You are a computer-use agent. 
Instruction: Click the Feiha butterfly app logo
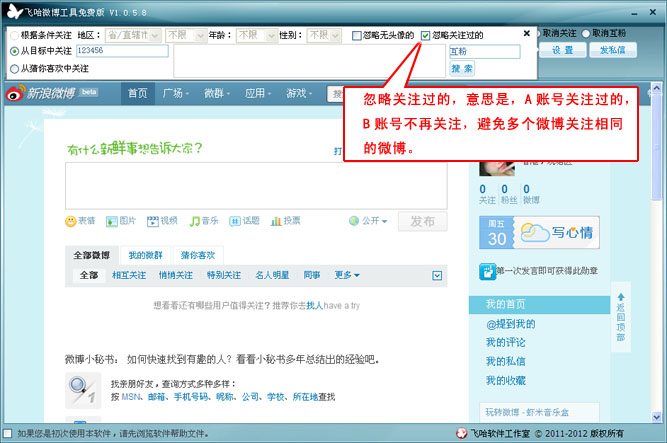click(14, 11)
